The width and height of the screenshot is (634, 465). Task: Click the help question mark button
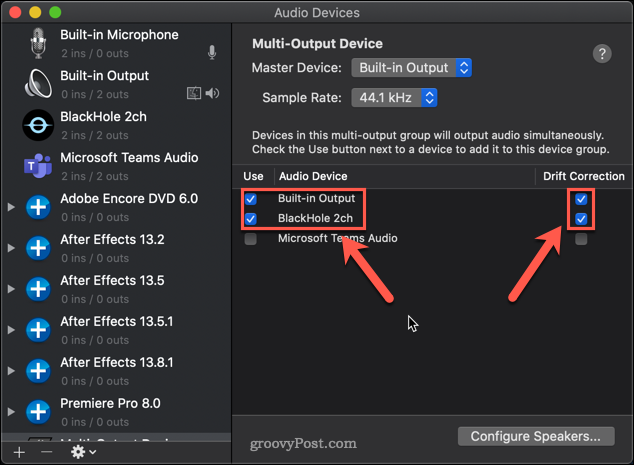(x=601, y=54)
